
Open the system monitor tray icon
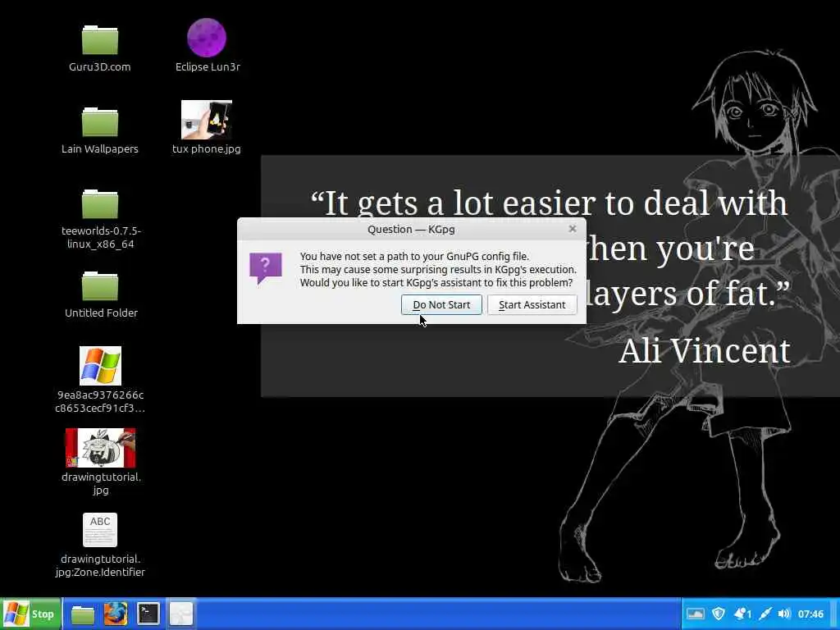pos(695,614)
